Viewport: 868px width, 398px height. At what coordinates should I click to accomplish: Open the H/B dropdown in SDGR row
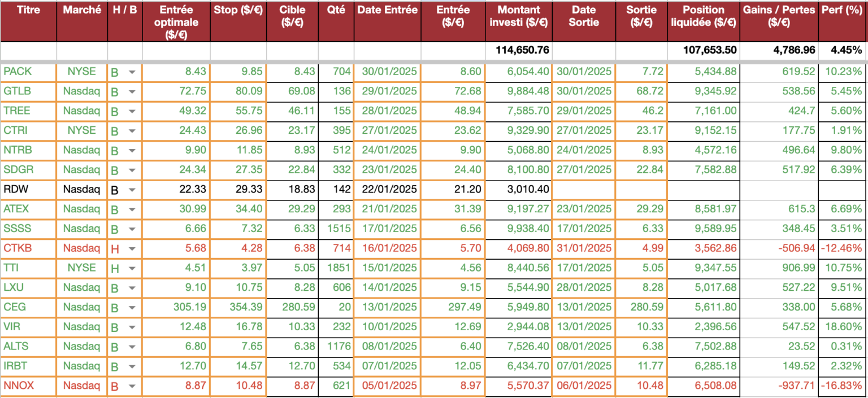pos(132,170)
